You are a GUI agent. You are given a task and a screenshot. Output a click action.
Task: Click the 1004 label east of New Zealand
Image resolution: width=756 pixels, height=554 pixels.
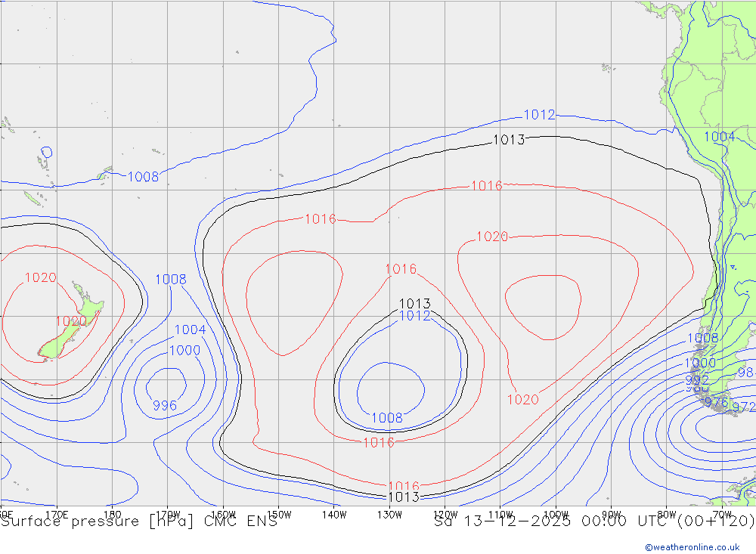(x=190, y=330)
